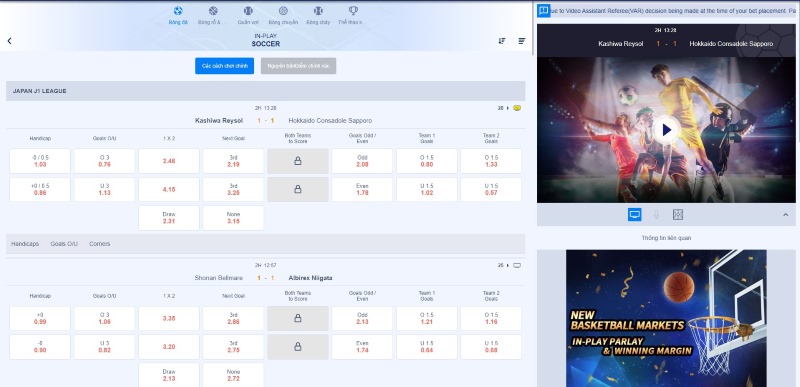The width and height of the screenshot is (800, 387).
Task: Switch to the Corners tab
Action: click(99, 244)
